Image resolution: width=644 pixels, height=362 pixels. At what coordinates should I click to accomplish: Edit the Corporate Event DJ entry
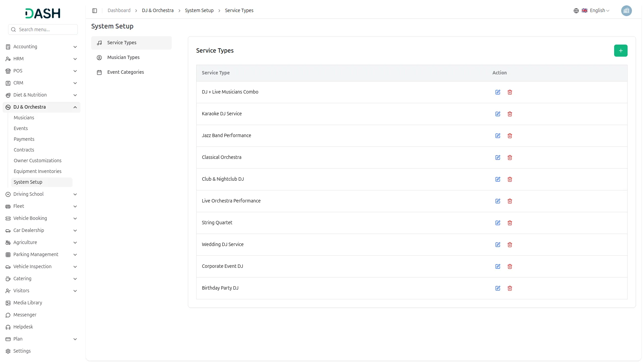(498, 266)
